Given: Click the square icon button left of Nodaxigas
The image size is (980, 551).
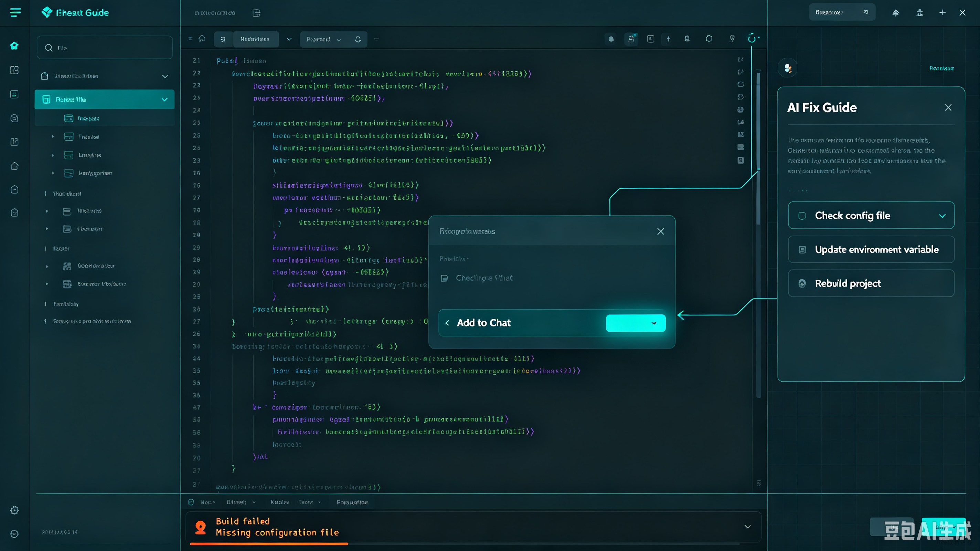Looking at the screenshot, I should pos(223,39).
